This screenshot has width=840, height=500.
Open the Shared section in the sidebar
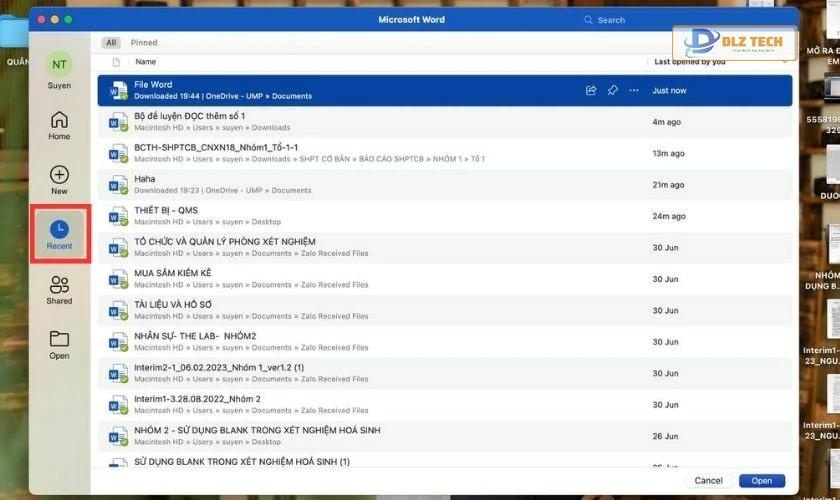pyautogui.click(x=59, y=290)
